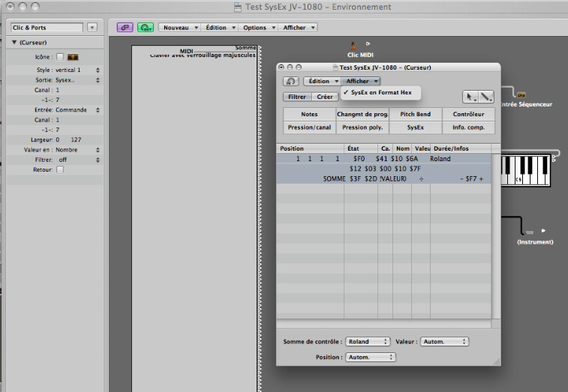Open the Nouveau menu
The height and width of the screenshot is (392, 568).
click(x=180, y=28)
